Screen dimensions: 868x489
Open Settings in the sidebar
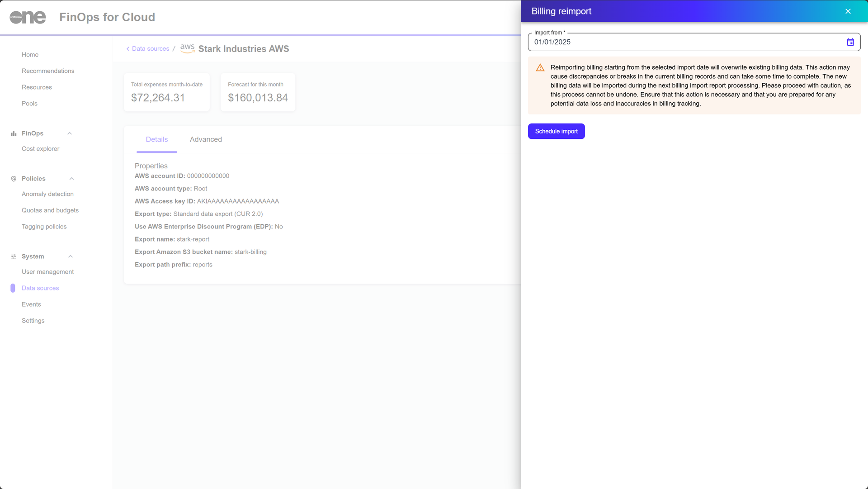33,321
